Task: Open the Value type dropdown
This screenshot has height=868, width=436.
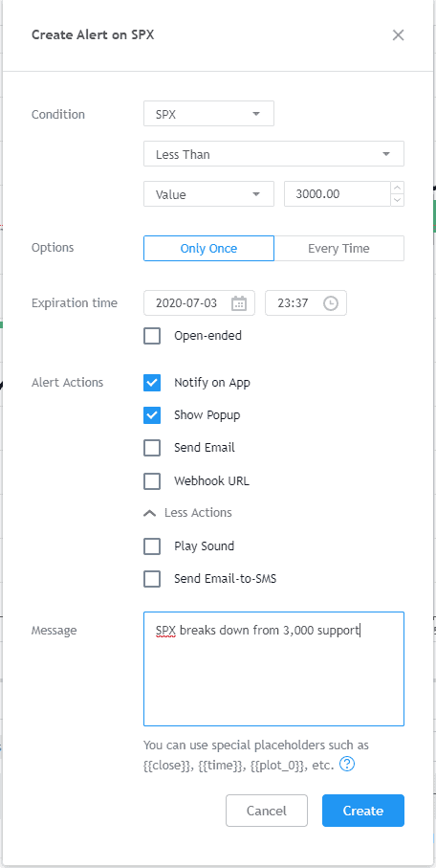Action: point(208,194)
